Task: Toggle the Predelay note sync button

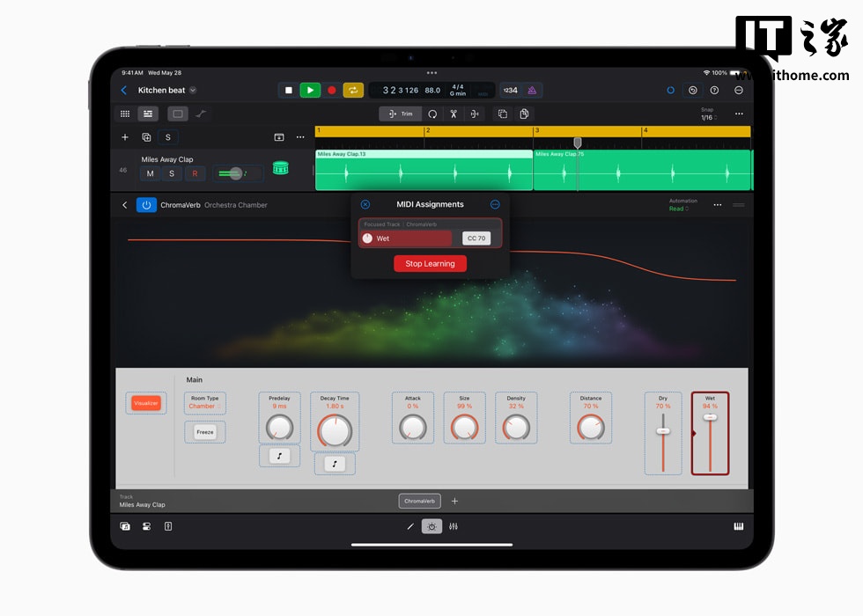Action: click(x=280, y=456)
